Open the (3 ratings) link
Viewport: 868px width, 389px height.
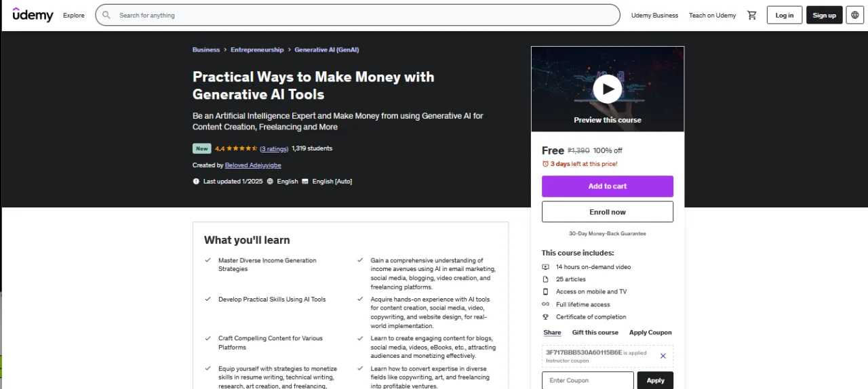coord(274,148)
